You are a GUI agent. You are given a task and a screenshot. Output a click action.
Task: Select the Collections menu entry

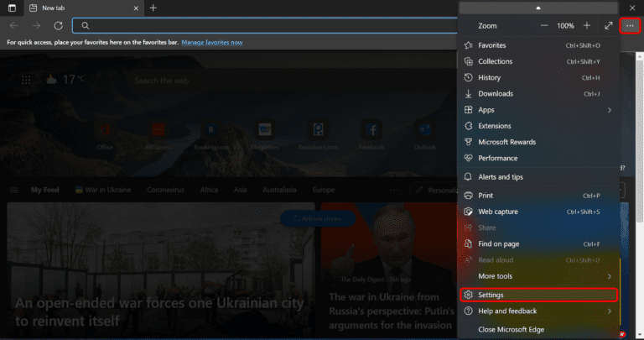coord(538,61)
